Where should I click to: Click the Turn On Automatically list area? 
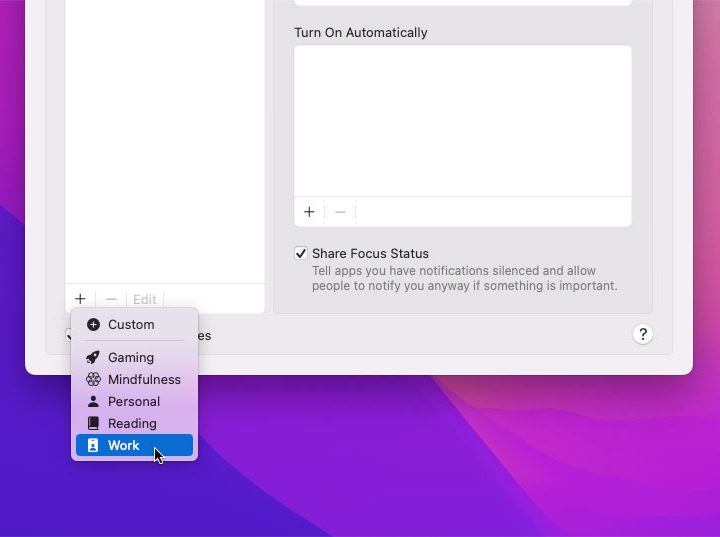463,121
